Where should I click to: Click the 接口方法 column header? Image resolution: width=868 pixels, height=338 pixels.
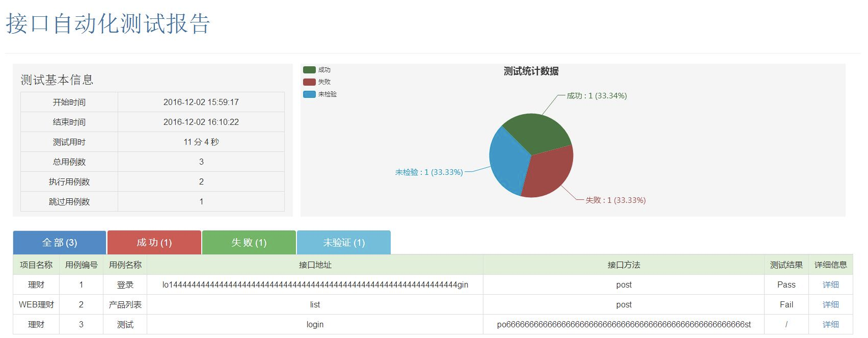[624, 265]
